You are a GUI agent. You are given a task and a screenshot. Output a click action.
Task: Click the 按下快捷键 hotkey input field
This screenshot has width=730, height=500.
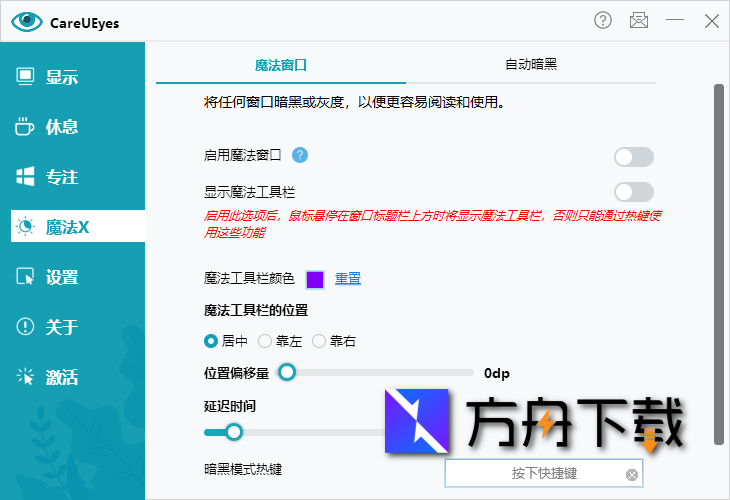coord(544,473)
